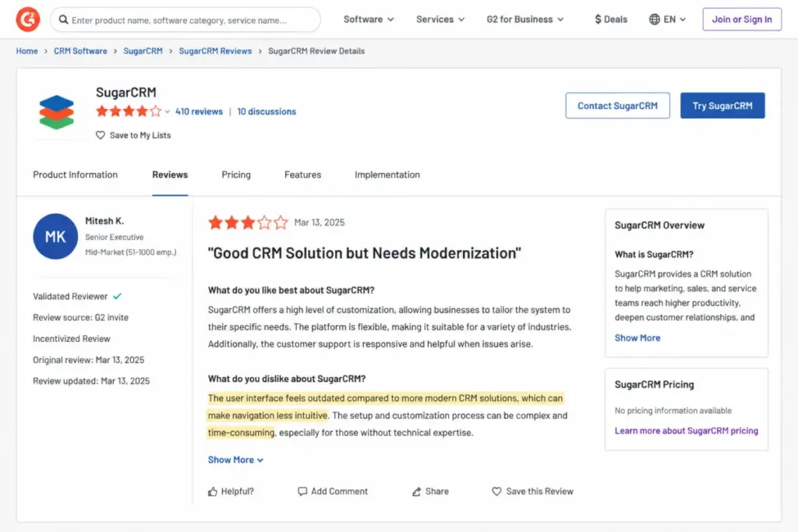Screen dimensions: 798x532
Task: Focus the product search input field
Action: 185,19
